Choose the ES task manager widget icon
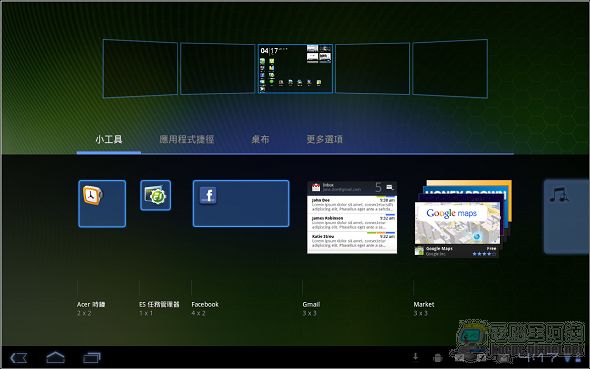 [155, 195]
